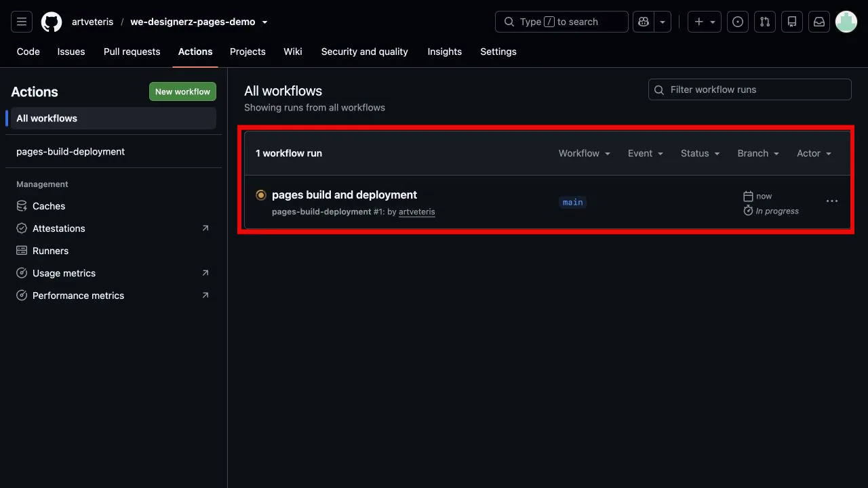The height and width of the screenshot is (488, 868).
Task: Open the issues icon in header
Action: [x=738, y=22]
